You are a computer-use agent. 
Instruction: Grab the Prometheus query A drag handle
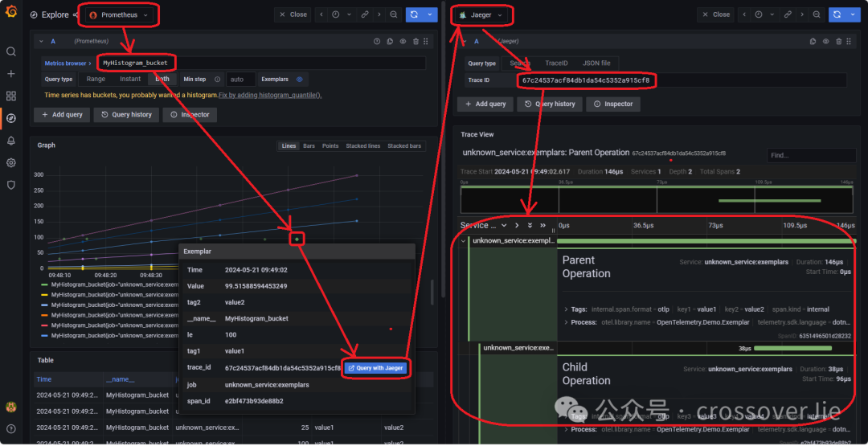(x=426, y=41)
